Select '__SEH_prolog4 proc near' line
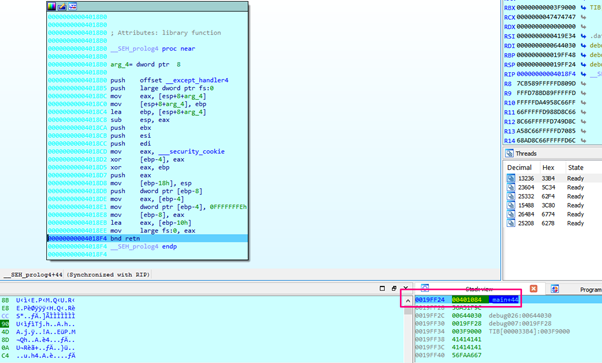The height and width of the screenshot is (363, 602). click(153, 49)
